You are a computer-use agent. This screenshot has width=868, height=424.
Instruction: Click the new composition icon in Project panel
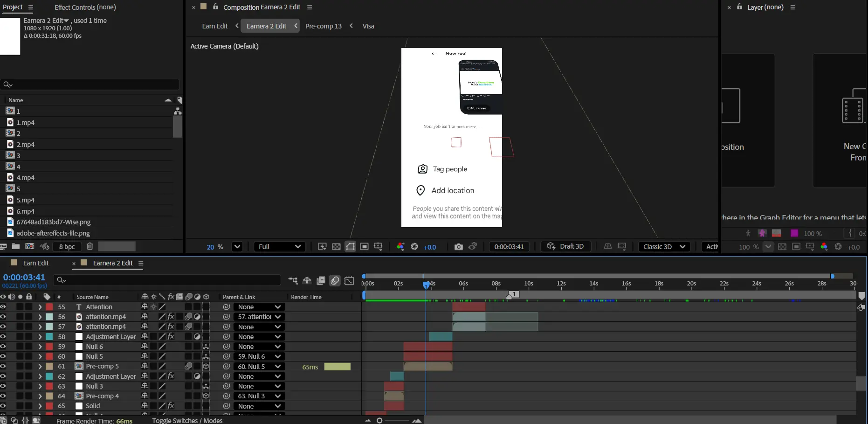[x=30, y=246]
